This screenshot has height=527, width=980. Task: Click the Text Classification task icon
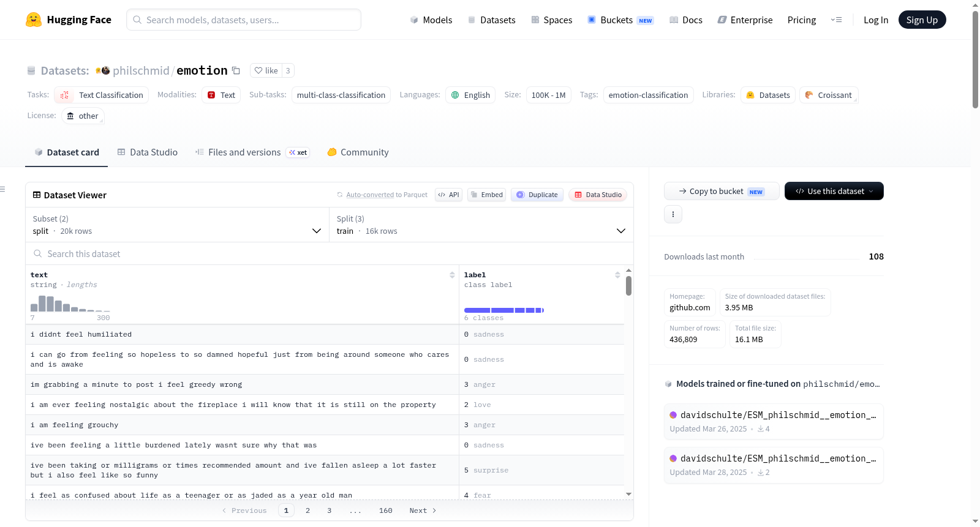click(64, 95)
